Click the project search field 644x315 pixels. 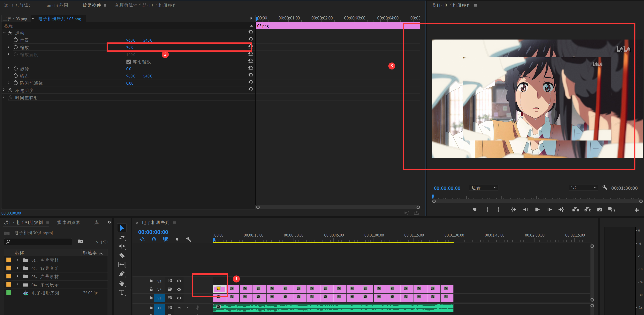[38, 242]
